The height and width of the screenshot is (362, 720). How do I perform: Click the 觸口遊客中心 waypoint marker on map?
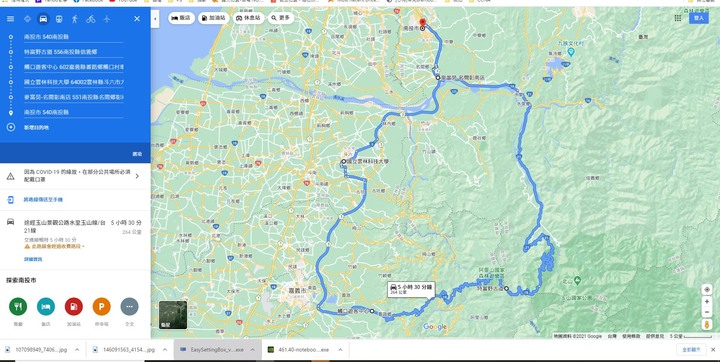[372, 311]
